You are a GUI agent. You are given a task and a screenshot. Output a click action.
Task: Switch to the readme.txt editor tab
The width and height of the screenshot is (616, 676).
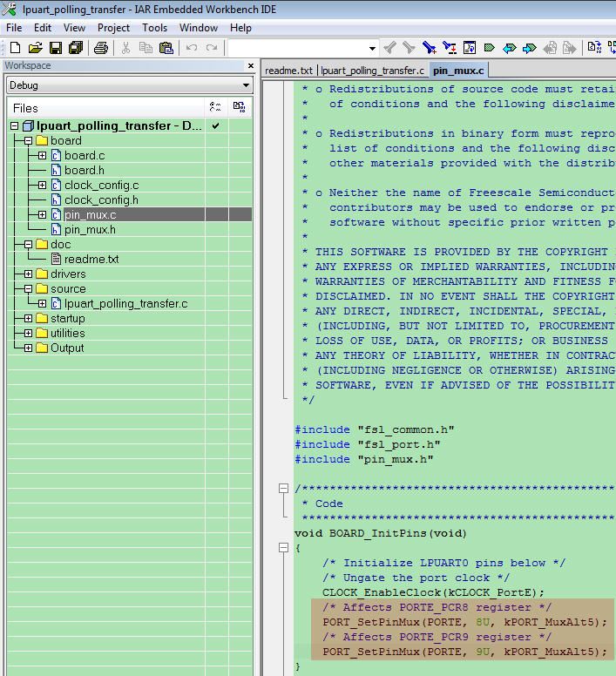click(288, 71)
